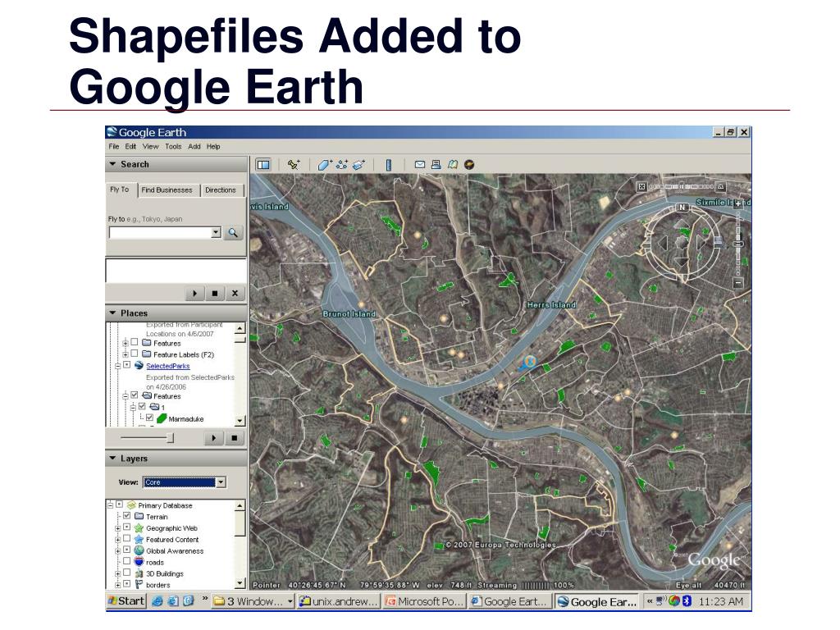Viewport: 840px width, 630px height.
Task: Click the SelectedParks globe icon
Action: pyautogui.click(x=139, y=365)
